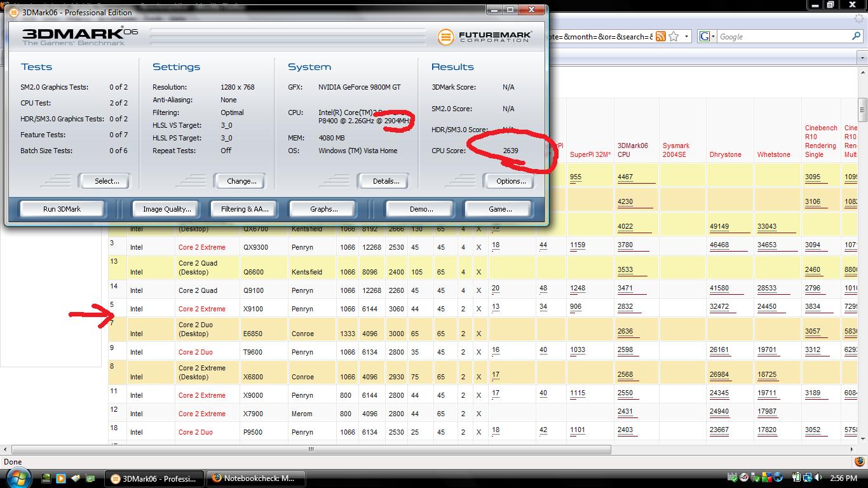
Task: Click the 2832 3DMark06 CPU value
Action: [x=625, y=306]
